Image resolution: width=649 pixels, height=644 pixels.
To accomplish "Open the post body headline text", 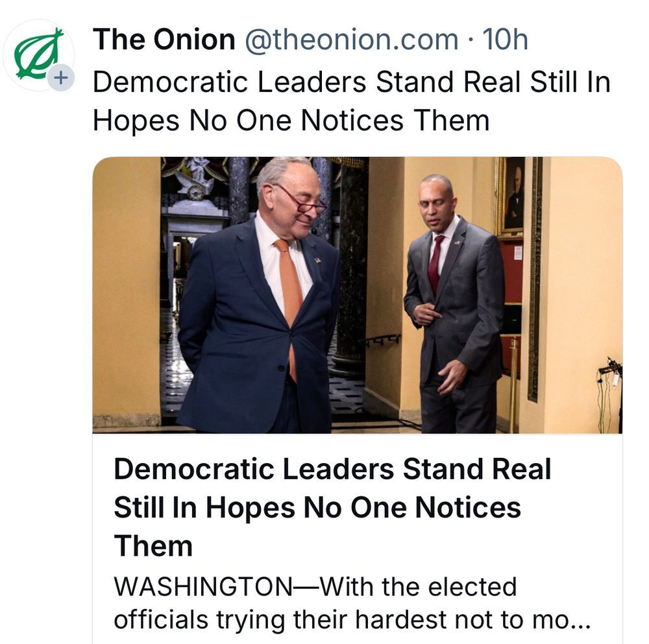I will [351, 83].
